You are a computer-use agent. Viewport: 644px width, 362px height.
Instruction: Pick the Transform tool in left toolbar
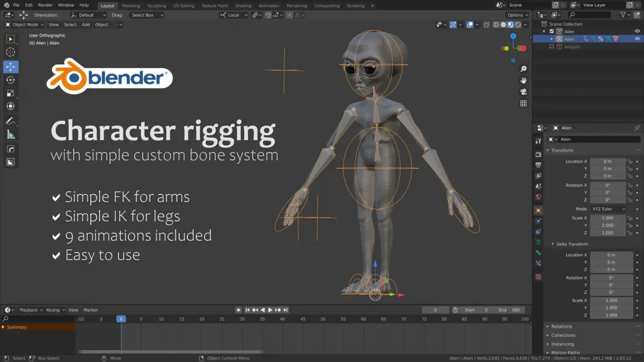click(11, 106)
